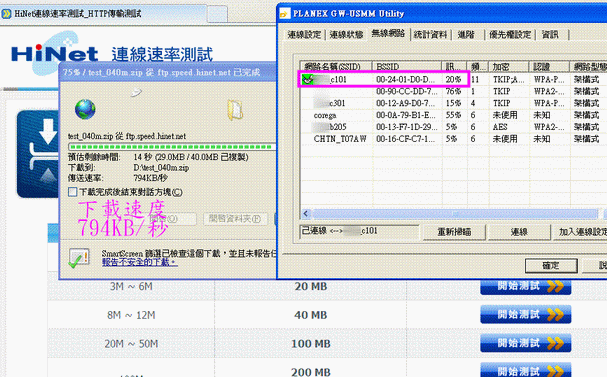Click the 已連線 status field
The height and width of the screenshot is (377, 607).
coord(359,231)
